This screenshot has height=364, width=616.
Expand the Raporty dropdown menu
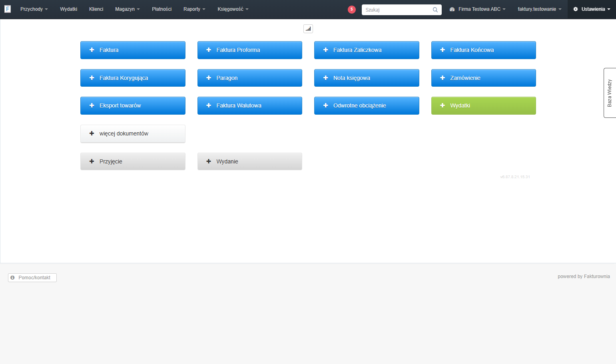click(x=194, y=9)
